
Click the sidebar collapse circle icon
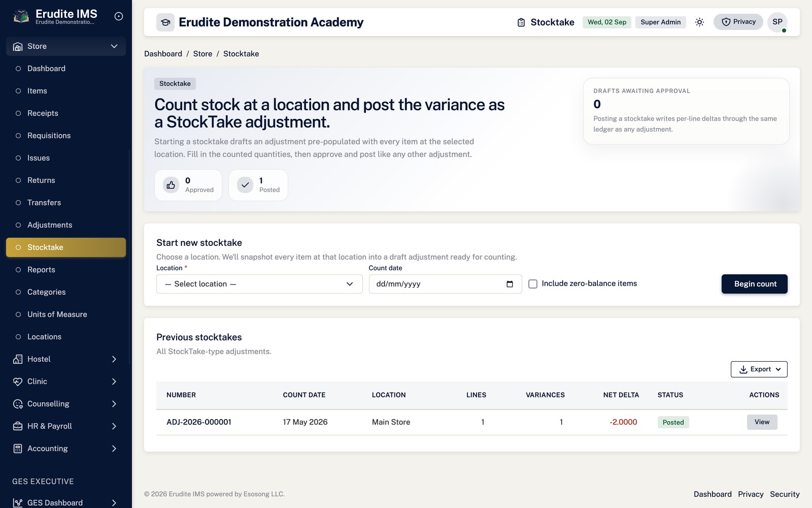coord(119,16)
